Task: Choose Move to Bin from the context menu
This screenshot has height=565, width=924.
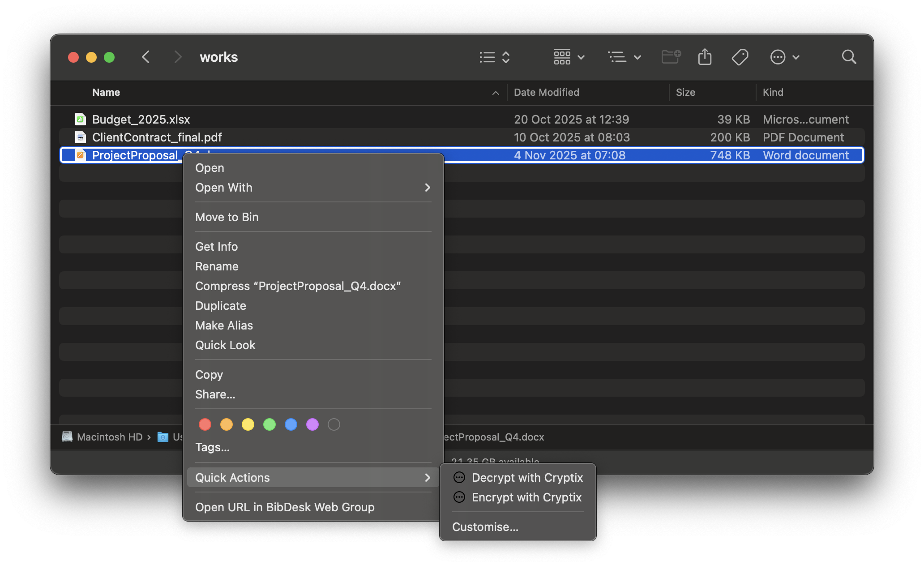Action: click(227, 217)
